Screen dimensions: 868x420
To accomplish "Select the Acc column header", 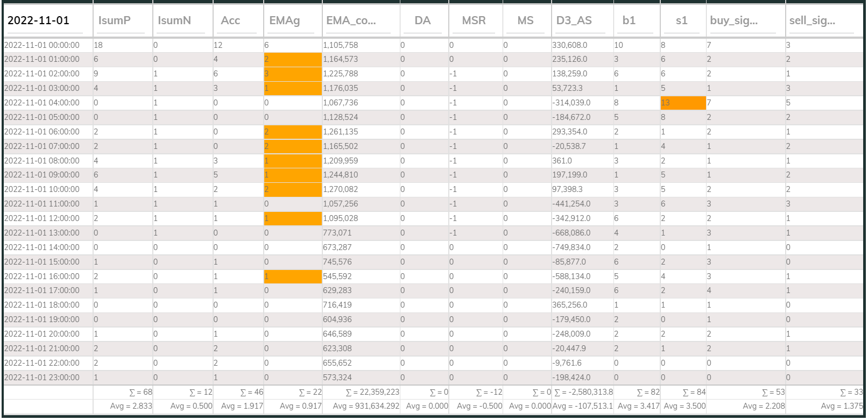I will (238, 20).
